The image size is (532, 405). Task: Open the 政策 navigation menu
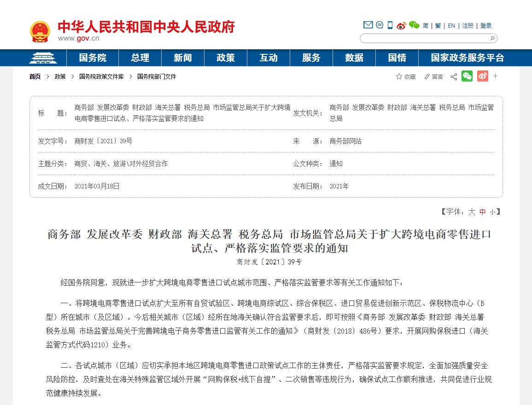pyautogui.click(x=225, y=58)
